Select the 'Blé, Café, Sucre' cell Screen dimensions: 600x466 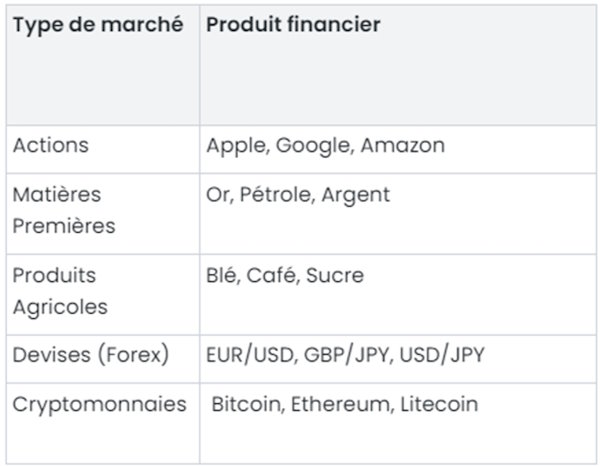pyautogui.click(x=398, y=295)
